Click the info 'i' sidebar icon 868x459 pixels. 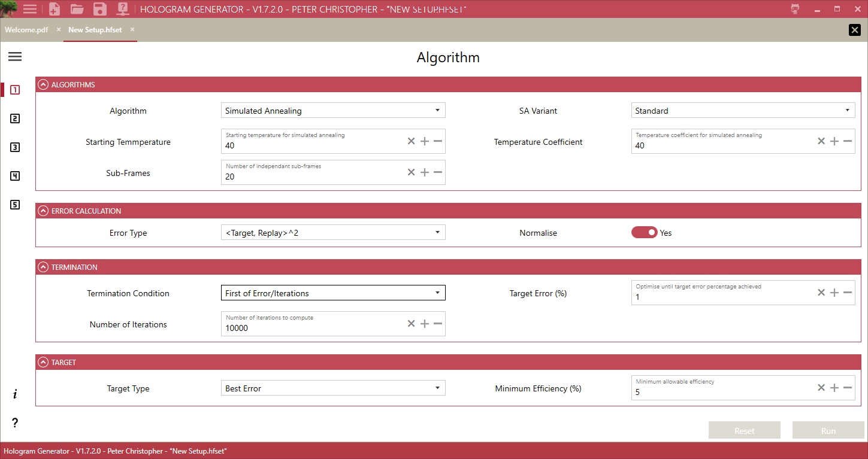click(x=15, y=394)
